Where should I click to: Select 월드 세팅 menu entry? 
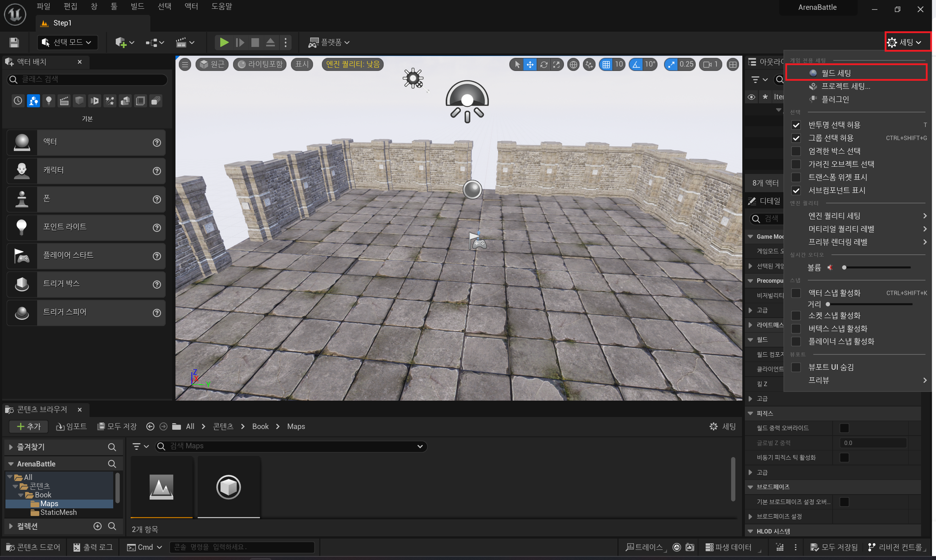(836, 73)
